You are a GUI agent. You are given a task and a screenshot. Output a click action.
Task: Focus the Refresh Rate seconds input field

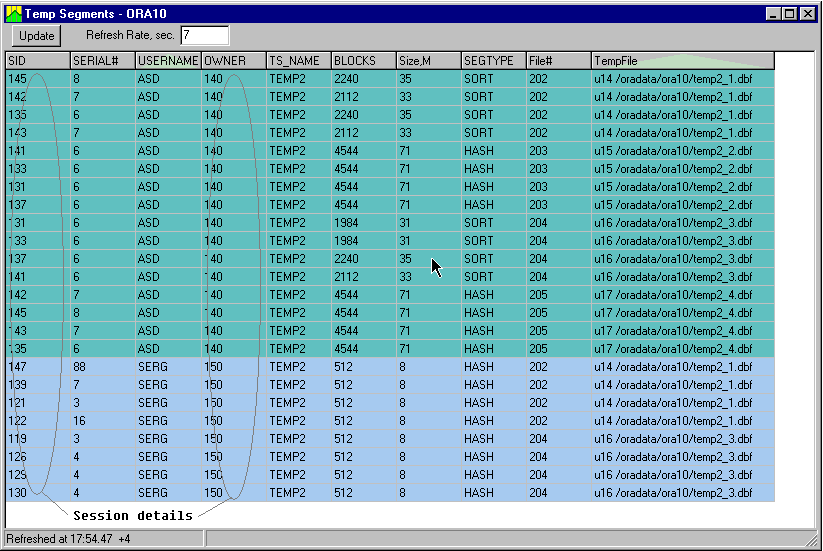pyautogui.click(x=205, y=35)
